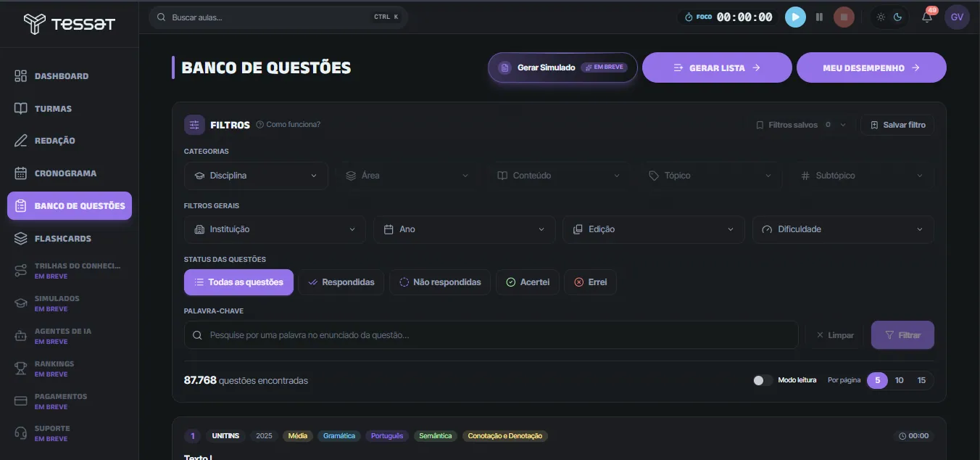980x460 pixels.
Task: Expand Filtros salvos list
Action: [800, 125]
